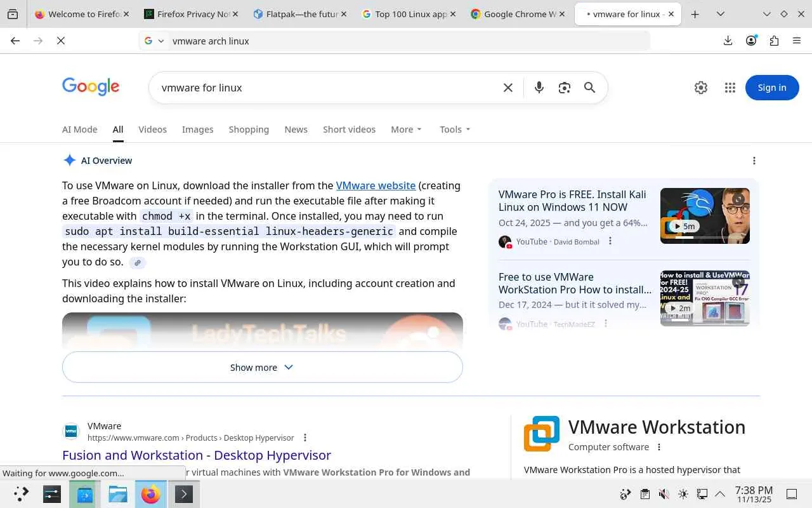Screen dimensions: 812x508
Task: Stop loading the current page
Action: tap(61, 41)
